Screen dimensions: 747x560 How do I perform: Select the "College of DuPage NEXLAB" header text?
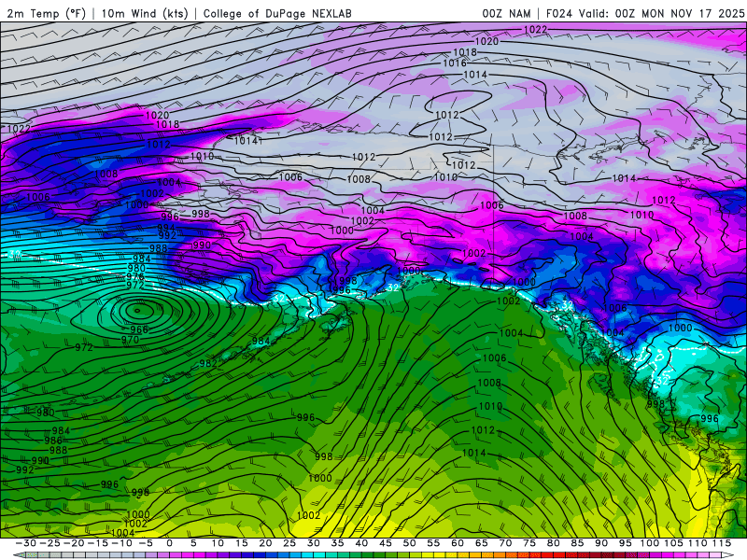click(277, 13)
